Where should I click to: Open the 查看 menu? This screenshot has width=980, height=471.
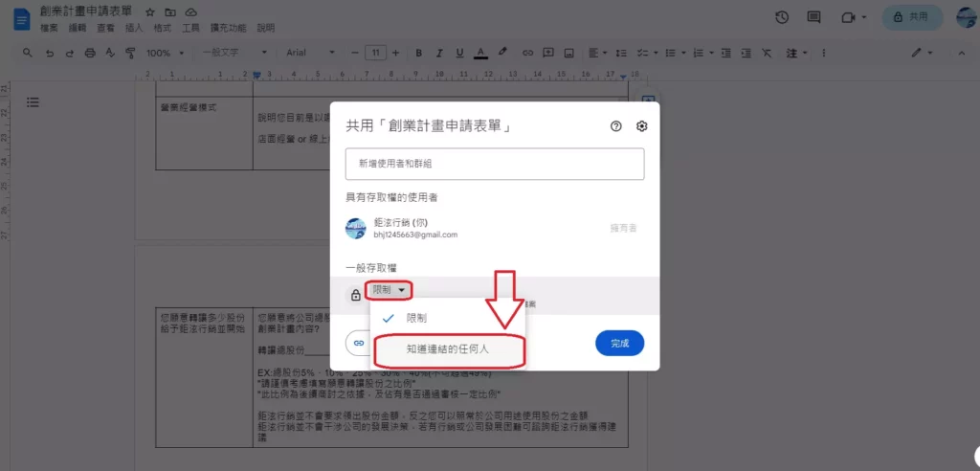click(105, 28)
